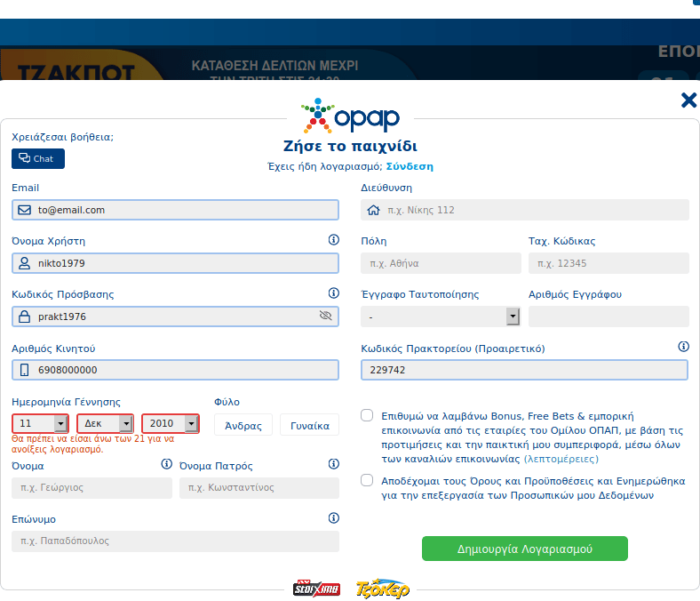Click the opap logo
This screenshot has height=601, width=700.
(x=351, y=116)
